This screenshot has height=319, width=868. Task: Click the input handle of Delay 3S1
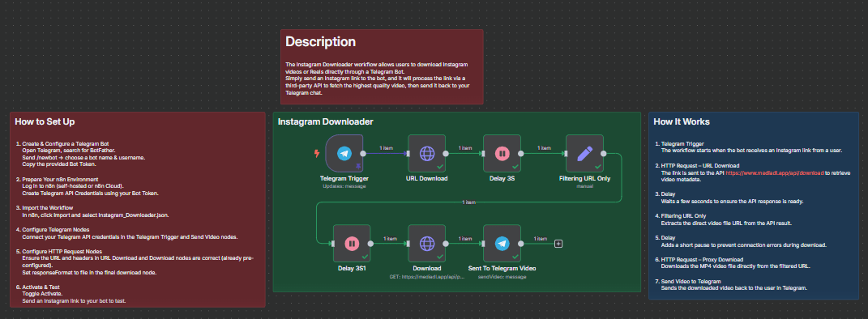[333, 243]
